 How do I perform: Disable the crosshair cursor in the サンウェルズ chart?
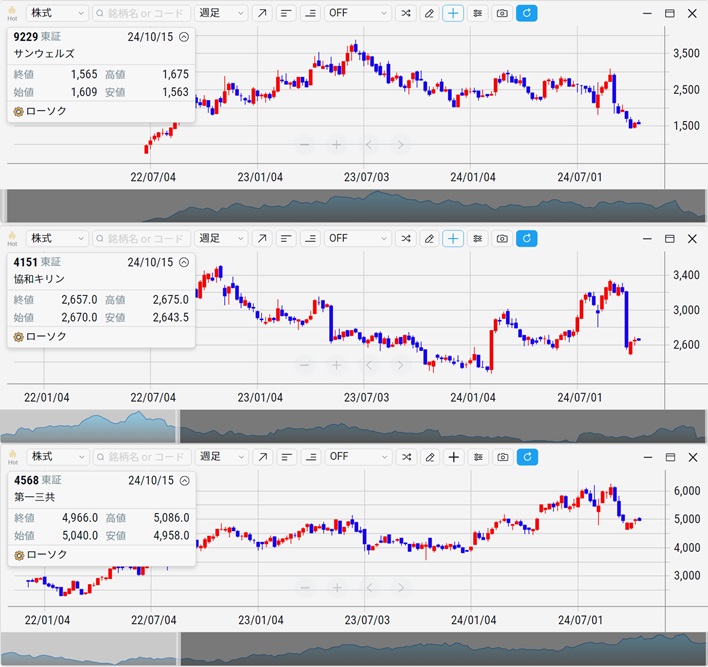[x=453, y=14]
